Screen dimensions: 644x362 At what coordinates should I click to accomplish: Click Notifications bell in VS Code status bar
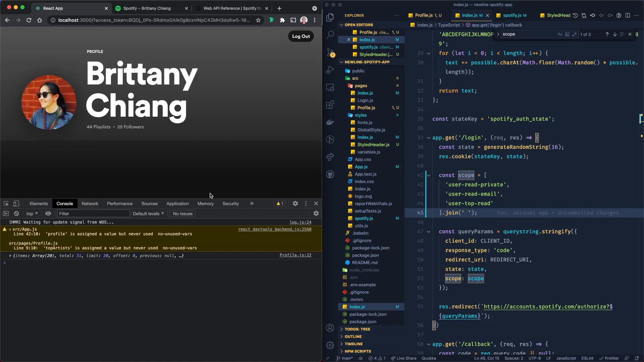[637, 358]
